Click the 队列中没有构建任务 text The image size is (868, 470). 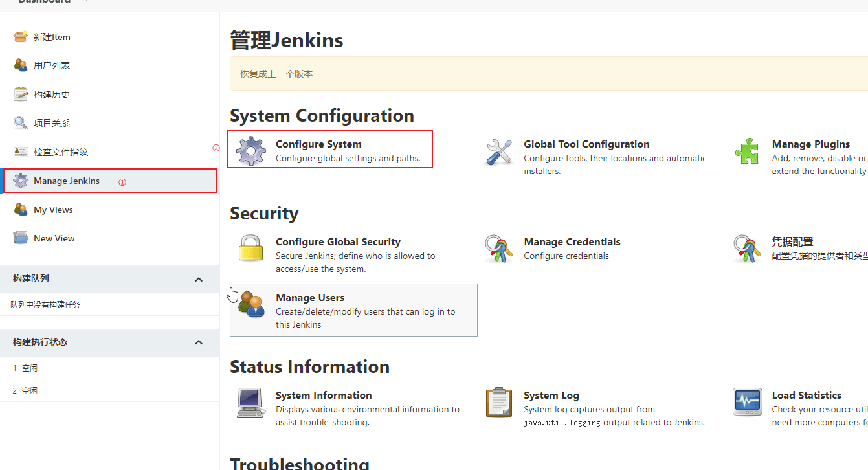(x=45, y=304)
